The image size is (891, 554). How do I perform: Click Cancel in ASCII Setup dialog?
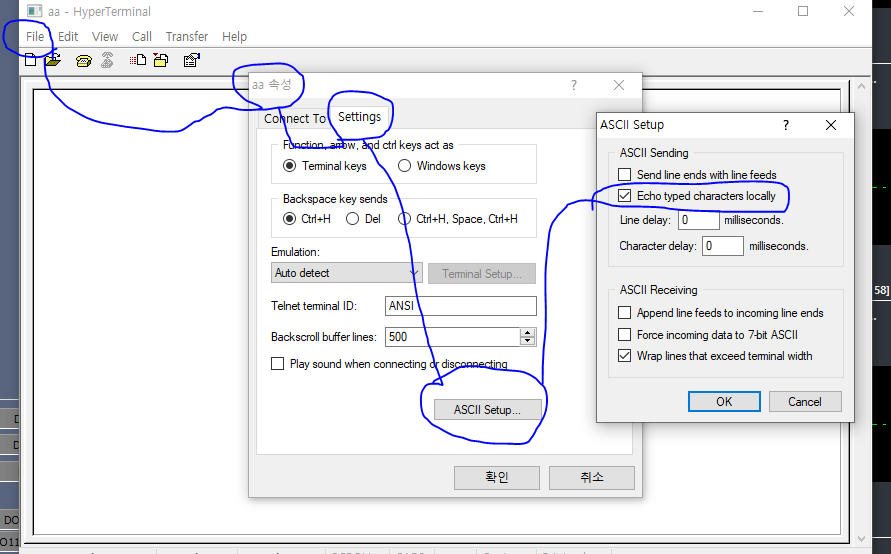[805, 402]
